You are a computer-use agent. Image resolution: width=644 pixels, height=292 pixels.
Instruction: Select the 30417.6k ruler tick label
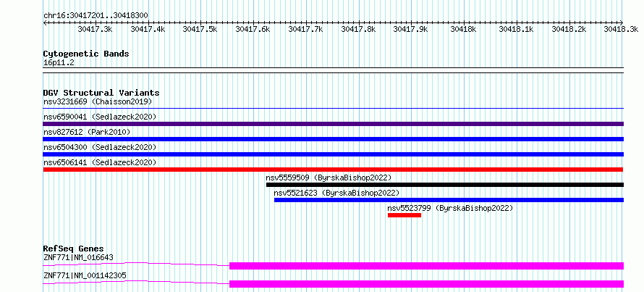(x=253, y=29)
